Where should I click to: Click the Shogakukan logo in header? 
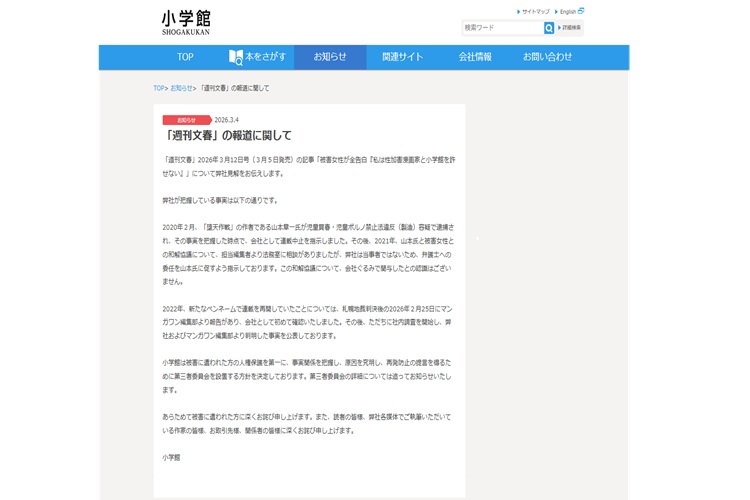(186, 23)
